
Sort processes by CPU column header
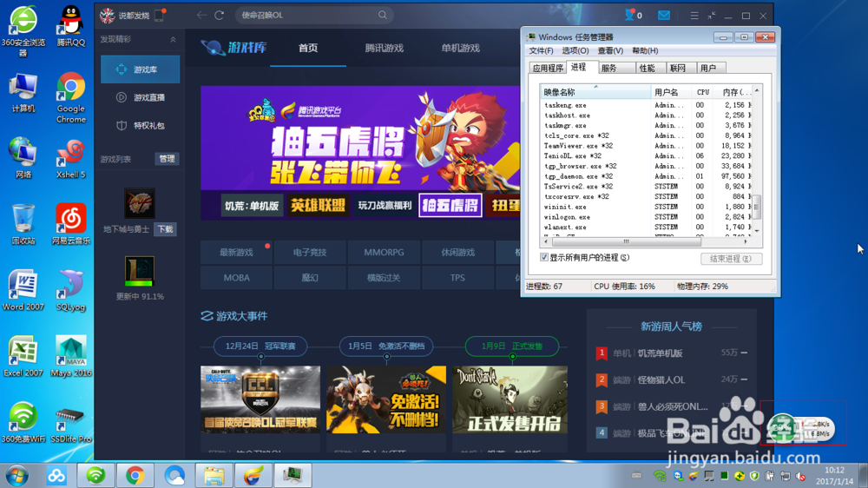click(702, 92)
